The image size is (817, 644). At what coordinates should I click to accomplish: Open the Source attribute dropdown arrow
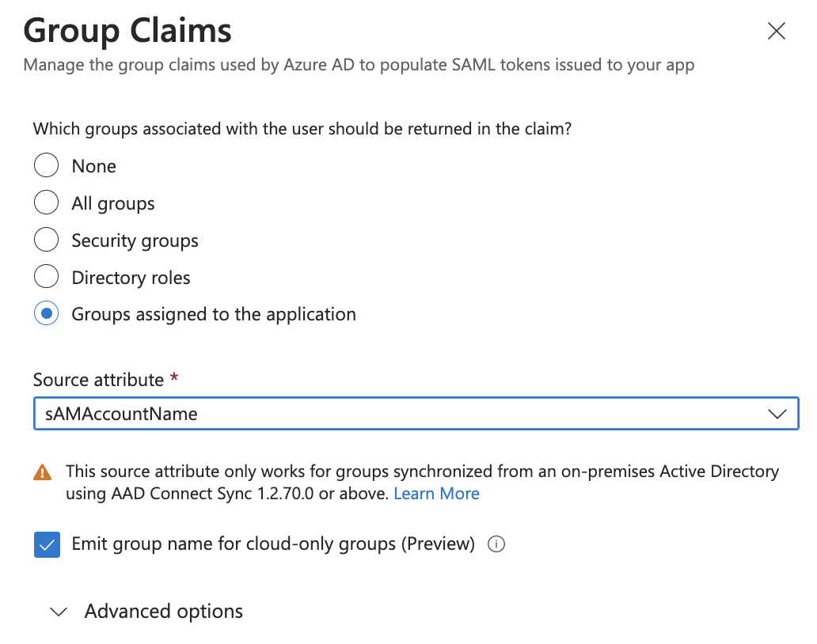pos(777,414)
